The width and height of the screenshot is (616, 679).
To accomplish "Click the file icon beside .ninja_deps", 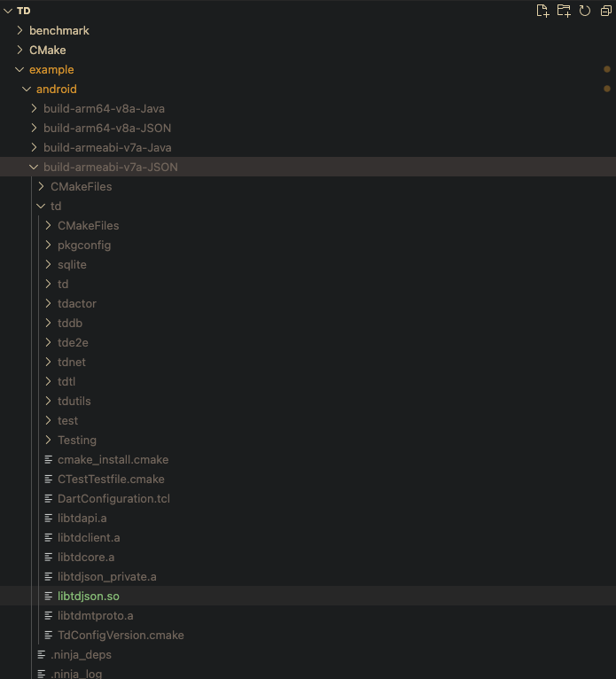I will 42,655.
